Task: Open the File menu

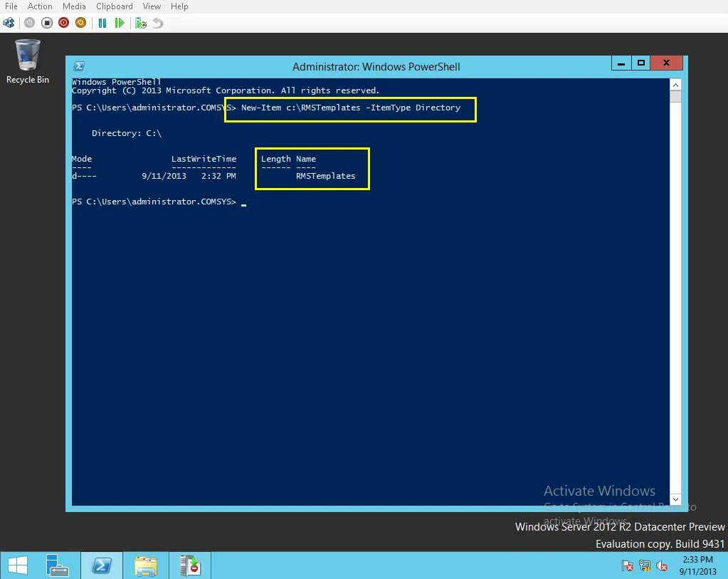Action: [x=11, y=6]
